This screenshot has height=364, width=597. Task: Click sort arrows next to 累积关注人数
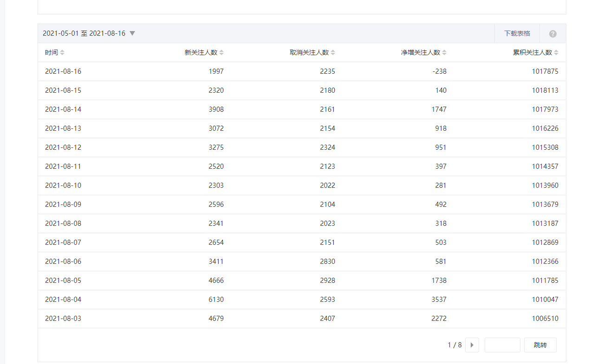click(556, 53)
